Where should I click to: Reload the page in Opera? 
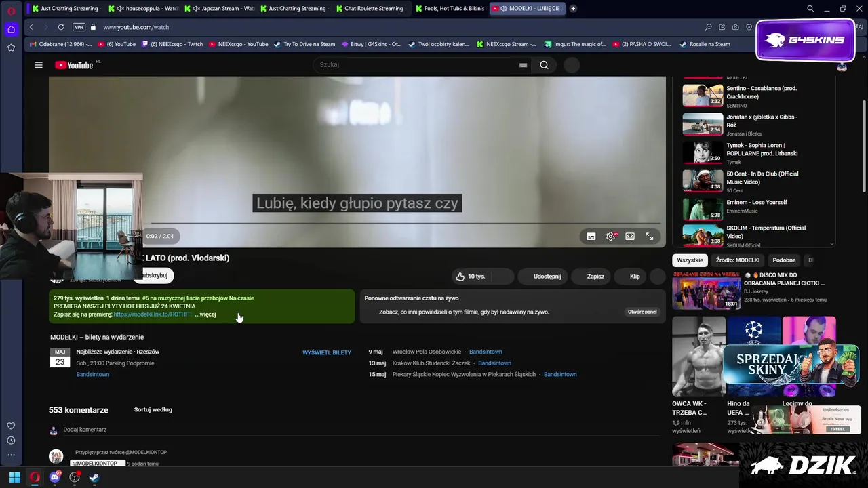click(61, 27)
